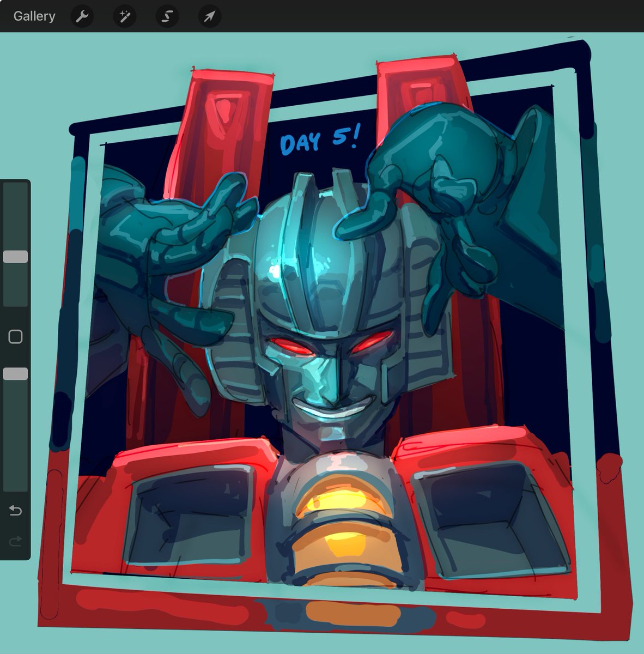
Task: Open the Actions wrench menu
Action: coord(82,16)
